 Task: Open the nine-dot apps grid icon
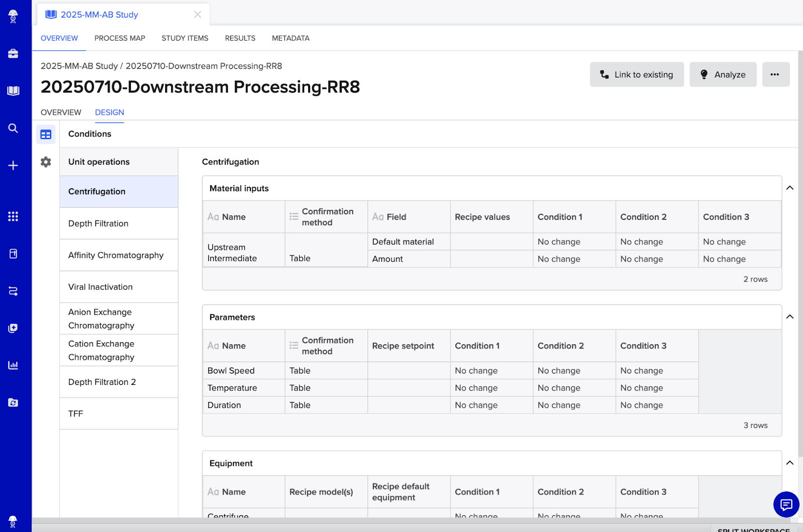pos(13,216)
